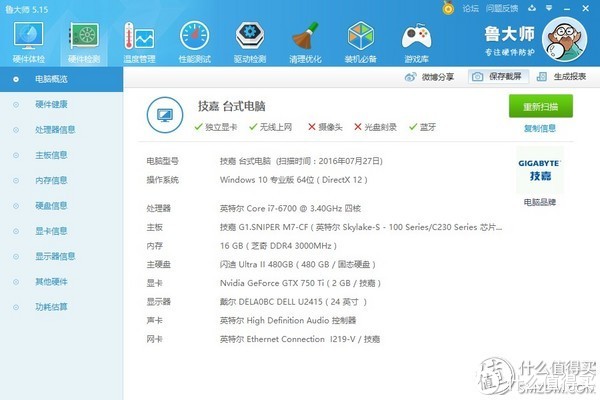Open the 硬件体检 hardware checkup icon
The height and width of the screenshot is (400, 600).
28,42
